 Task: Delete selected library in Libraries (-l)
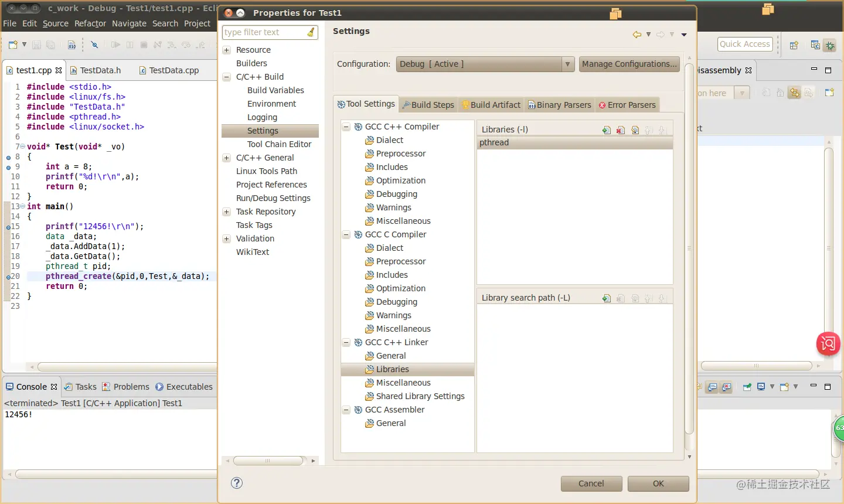tap(621, 130)
